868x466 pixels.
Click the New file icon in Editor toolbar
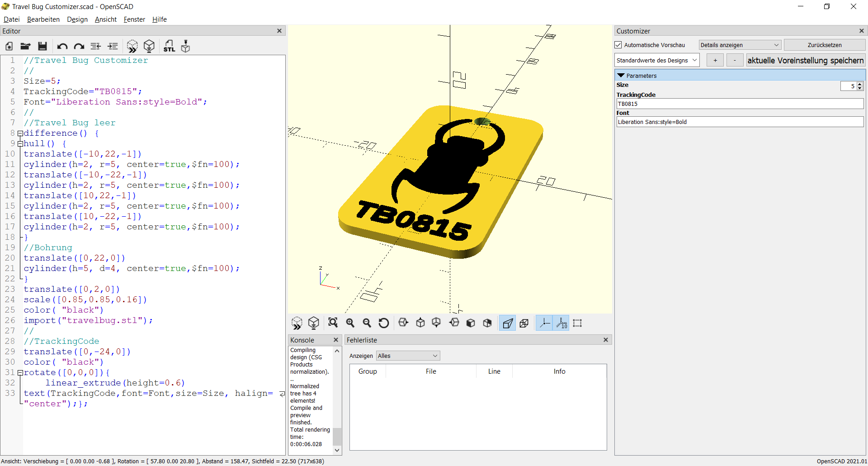[9, 46]
